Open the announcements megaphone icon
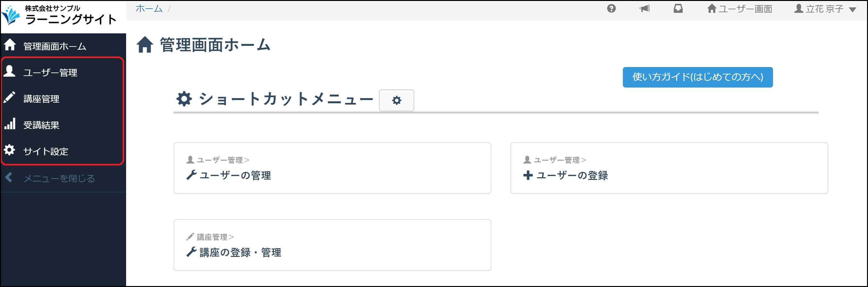868x287 pixels. (x=645, y=8)
